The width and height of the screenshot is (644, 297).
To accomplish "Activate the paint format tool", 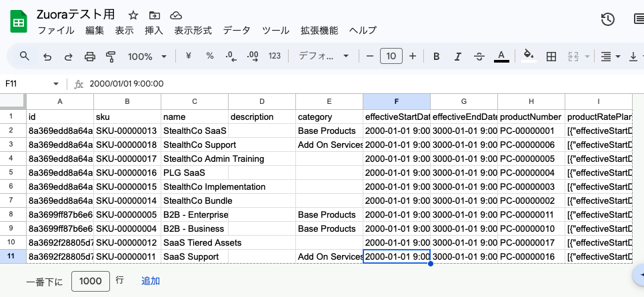I will [x=111, y=57].
